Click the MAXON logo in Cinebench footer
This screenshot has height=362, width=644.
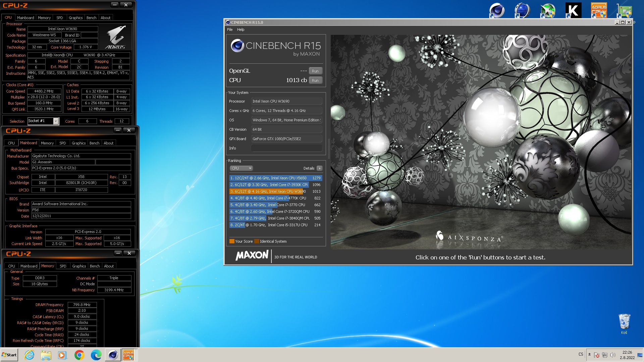point(252,256)
